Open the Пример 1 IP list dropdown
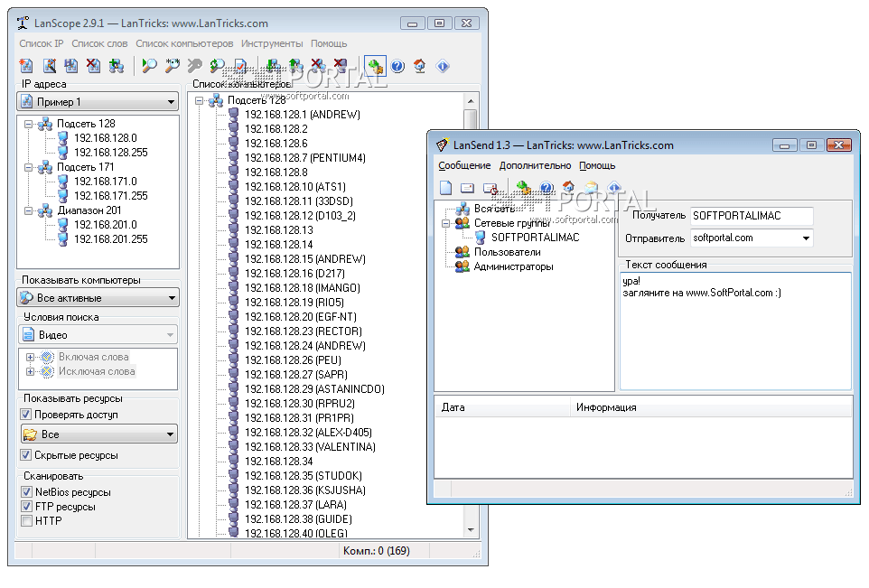 pyautogui.click(x=98, y=102)
